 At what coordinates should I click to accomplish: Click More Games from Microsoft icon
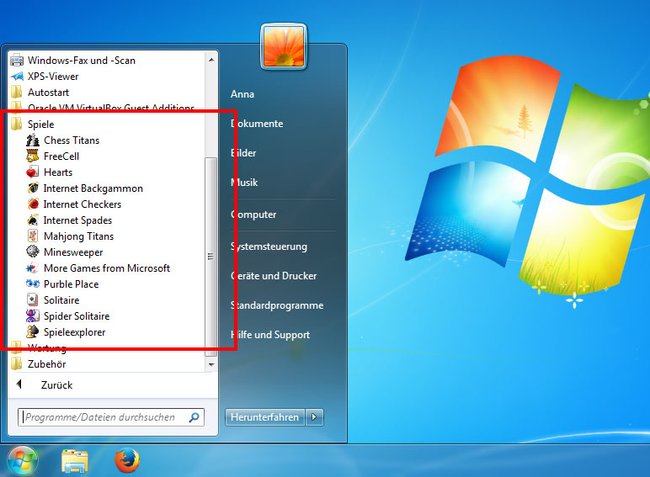click(x=33, y=268)
